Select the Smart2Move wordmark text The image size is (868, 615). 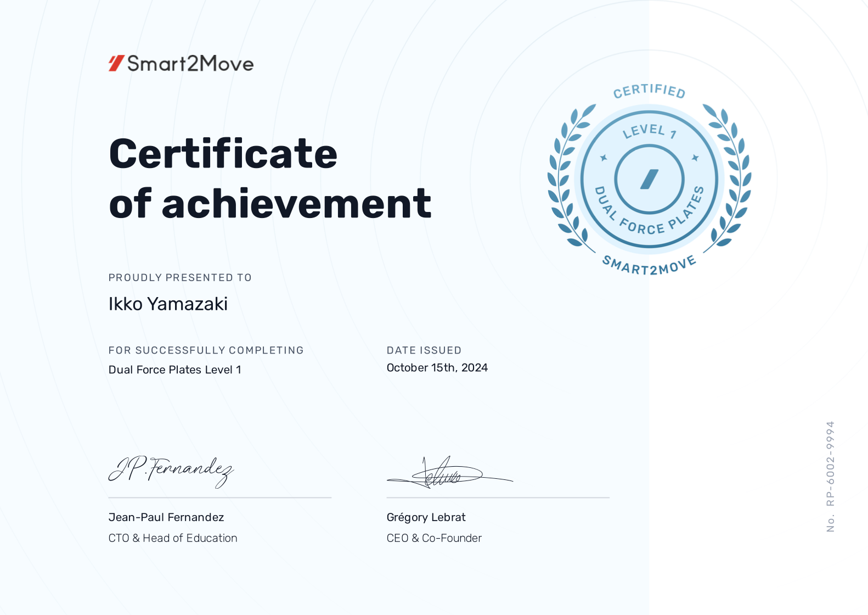pyautogui.click(x=190, y=64)
